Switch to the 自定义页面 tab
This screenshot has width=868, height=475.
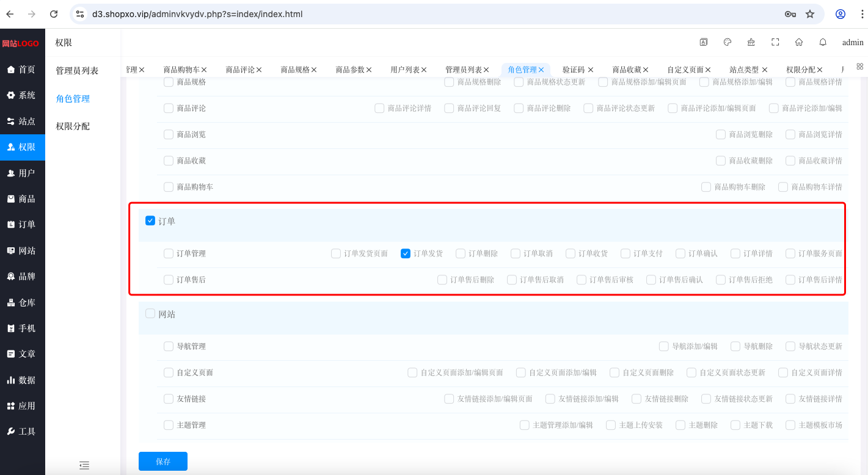tap(685, 70)
